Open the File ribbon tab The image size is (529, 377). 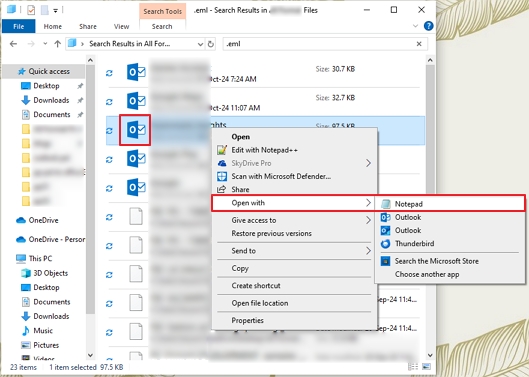coord(19,26)
